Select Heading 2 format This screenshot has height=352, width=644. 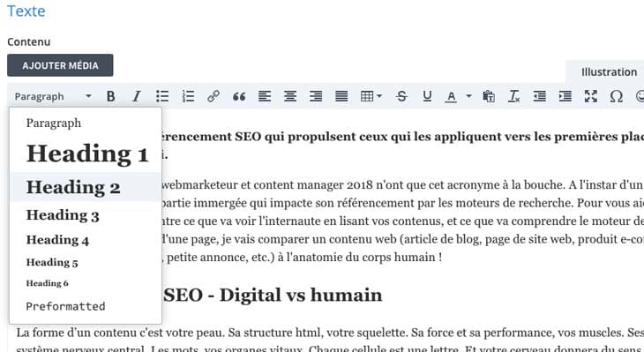pyautogui.click(x=86, y=187)
